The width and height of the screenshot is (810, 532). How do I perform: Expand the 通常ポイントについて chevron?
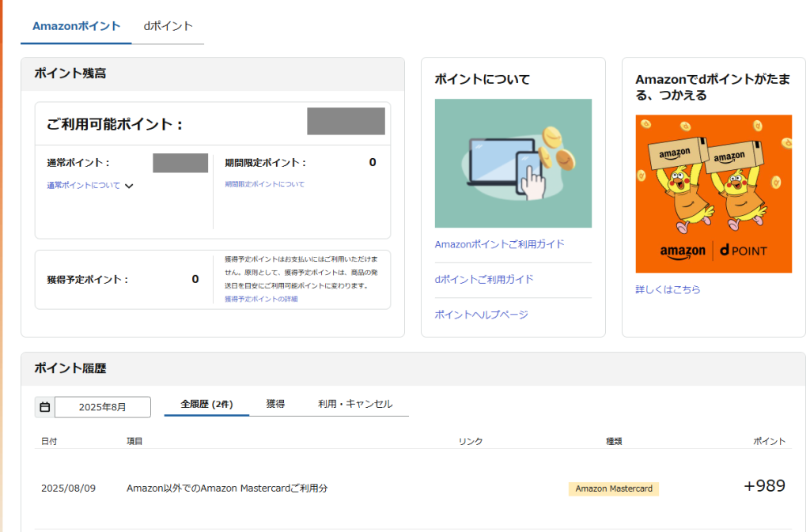(129, 187)
